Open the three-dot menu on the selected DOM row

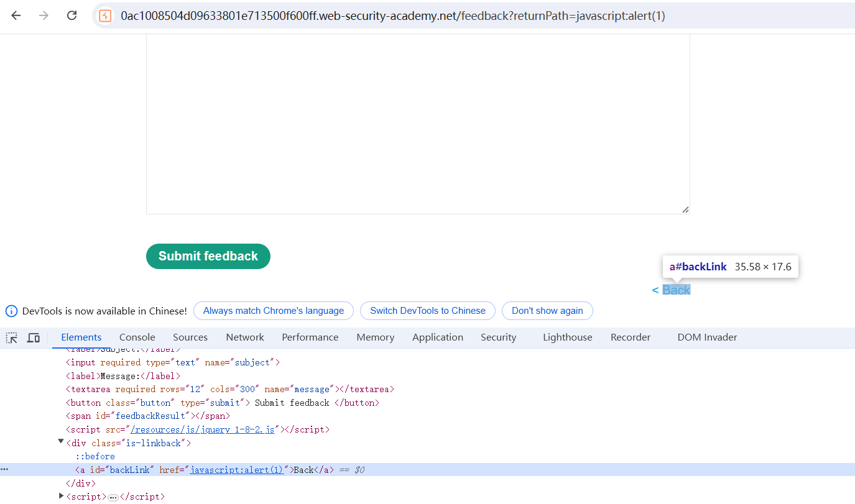tap(4, 470)
